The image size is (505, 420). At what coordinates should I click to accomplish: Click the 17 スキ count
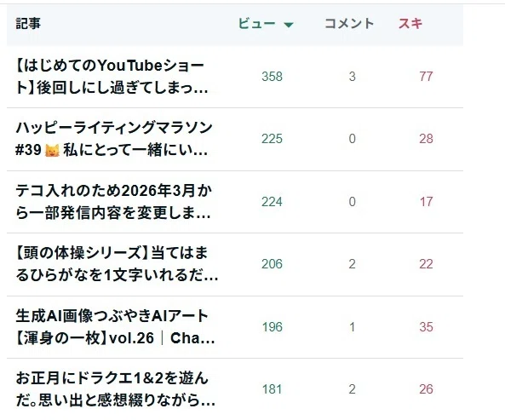click(426, 202)
